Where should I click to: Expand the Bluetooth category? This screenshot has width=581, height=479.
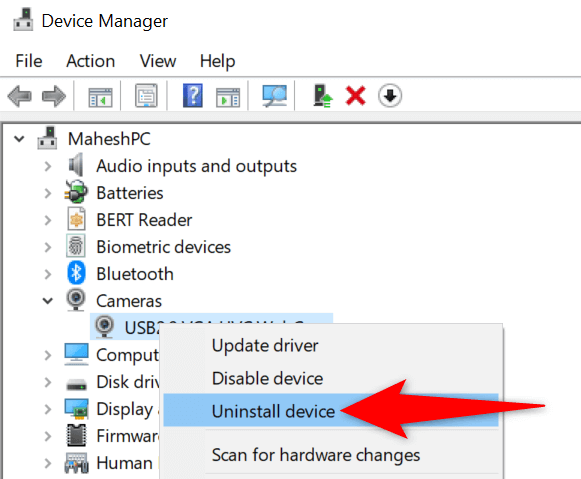48,274
